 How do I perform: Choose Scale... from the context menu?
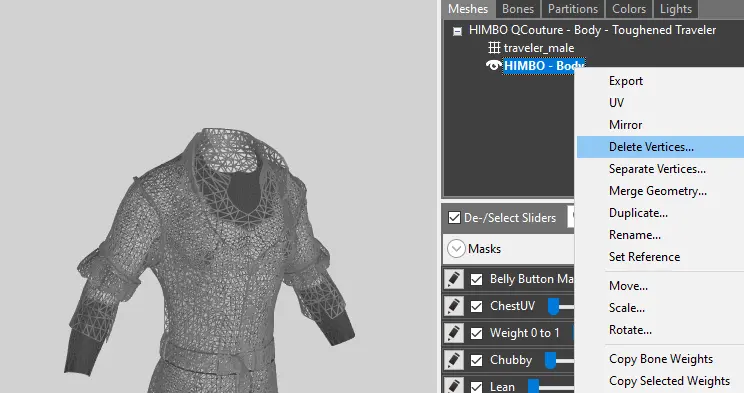tap(660, 308)
